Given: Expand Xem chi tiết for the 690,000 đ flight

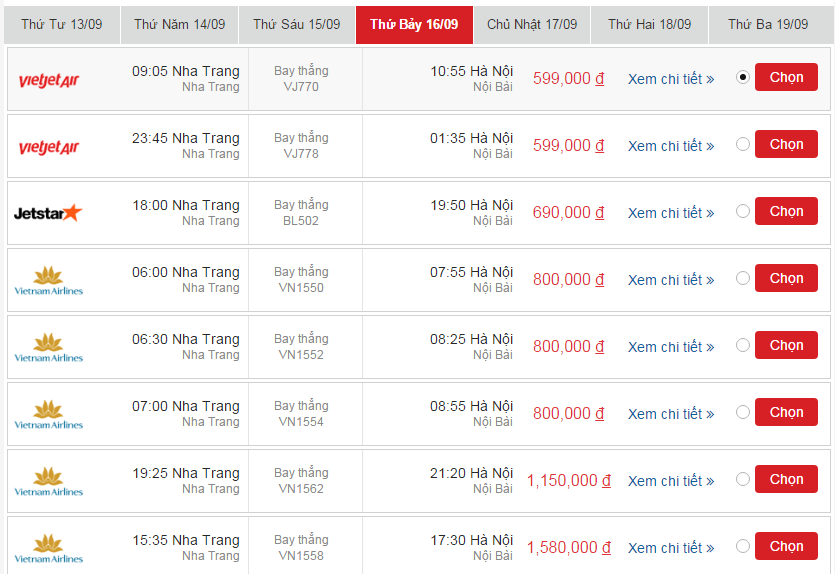Looking at the screenshot, I should [670, 213].
